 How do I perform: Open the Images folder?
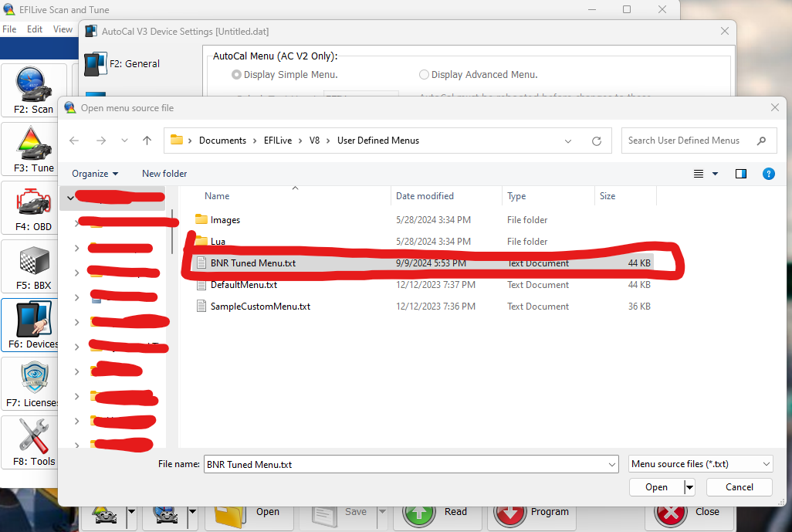[225, 220]
